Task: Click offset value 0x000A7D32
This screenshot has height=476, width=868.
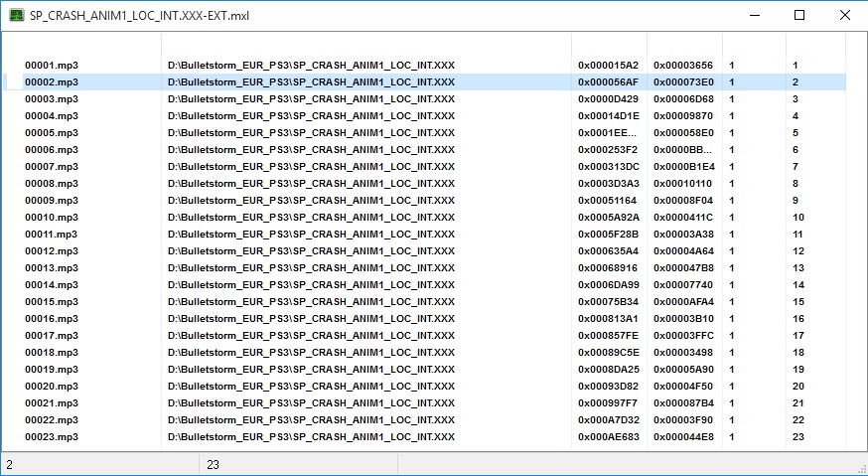Action: [x=609, y=420]
